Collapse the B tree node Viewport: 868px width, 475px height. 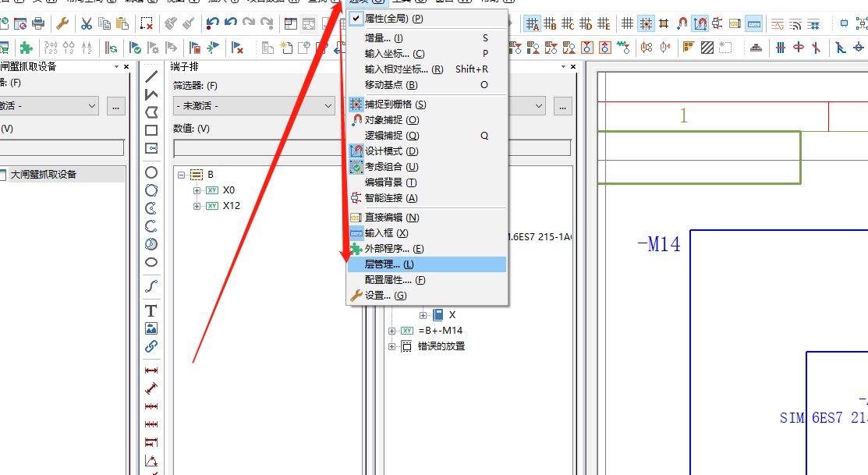(x=182, y=175)
